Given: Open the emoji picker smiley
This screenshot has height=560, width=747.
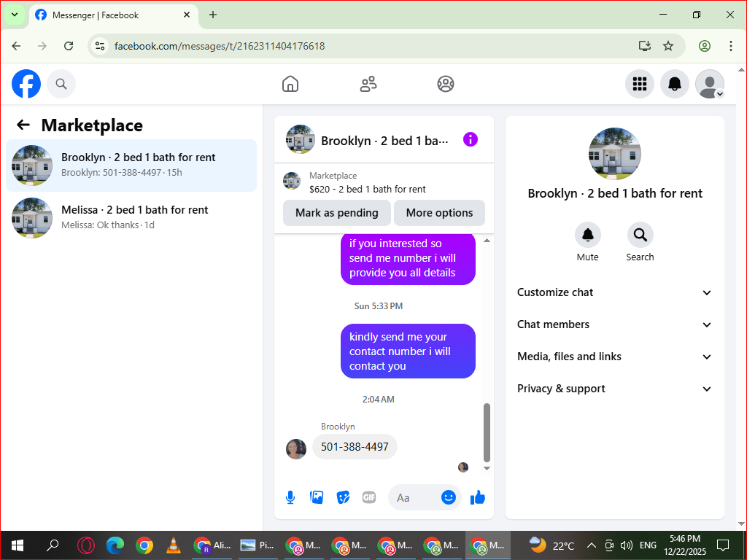Looking at the screenshot, I should 449,497.
